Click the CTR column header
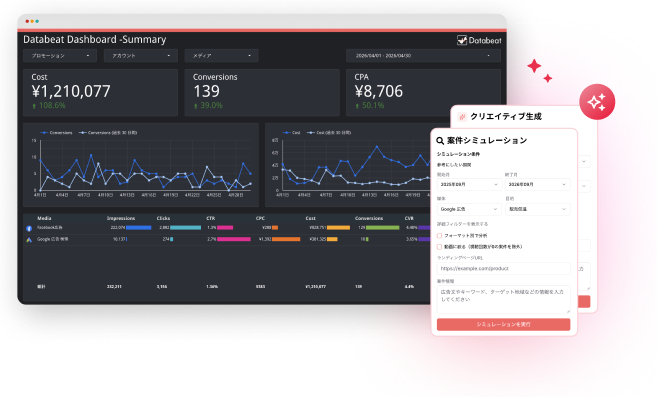 210,218
